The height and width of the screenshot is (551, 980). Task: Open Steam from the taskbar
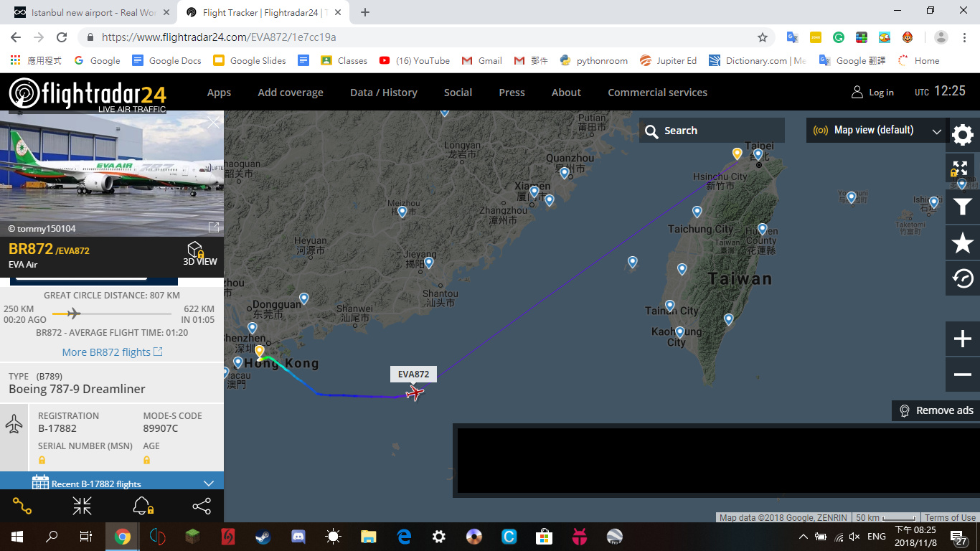(x=263, y=536)
